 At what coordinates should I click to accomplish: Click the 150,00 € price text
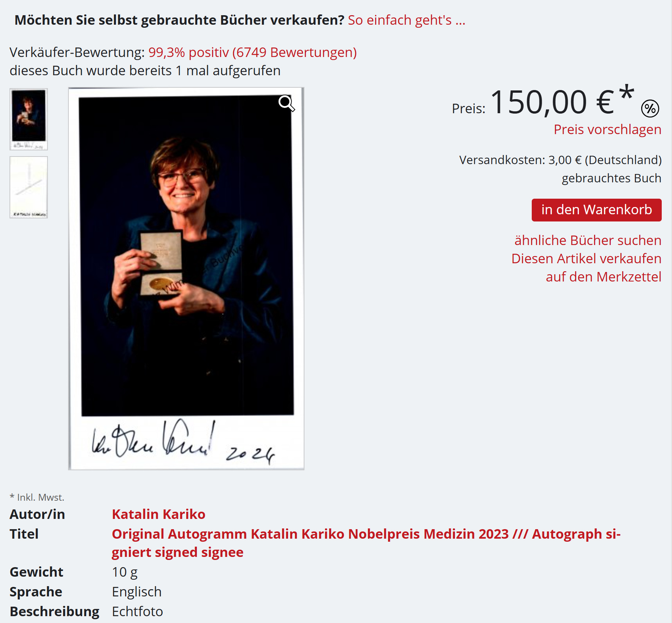pos(552,102)
